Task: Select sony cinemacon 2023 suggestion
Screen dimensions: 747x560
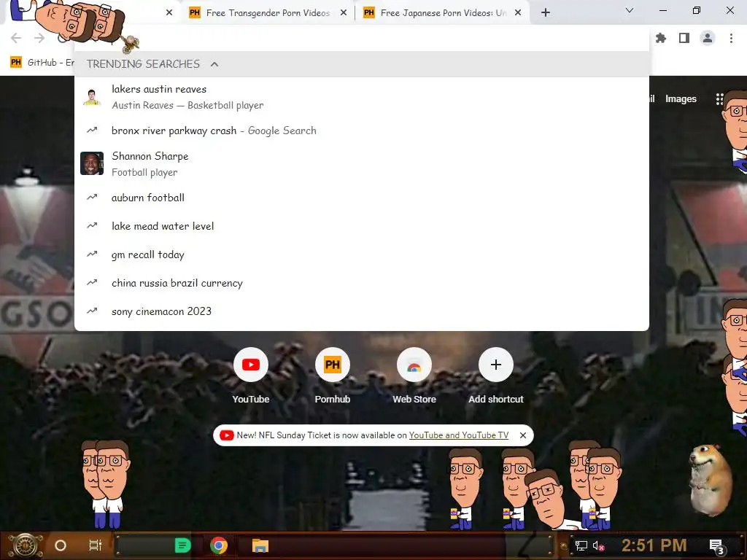Action: 362,311
